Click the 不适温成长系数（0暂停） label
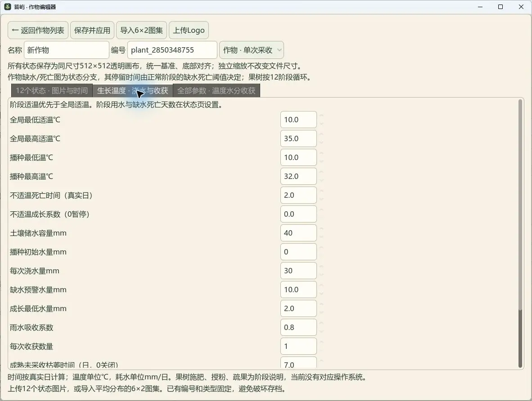Viewport: 532px width, 401px height. click(x=51, y=214)
